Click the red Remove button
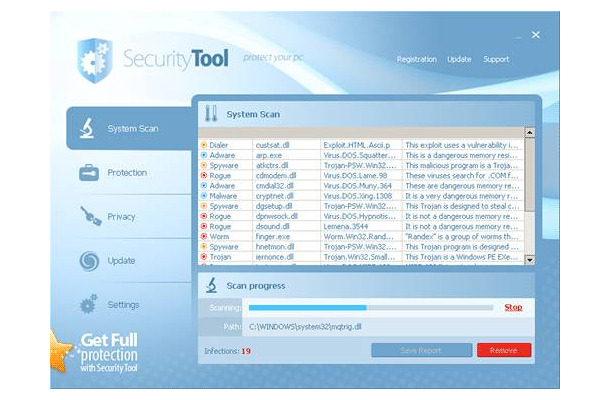The image size is (610, 400). coord(504,350)
